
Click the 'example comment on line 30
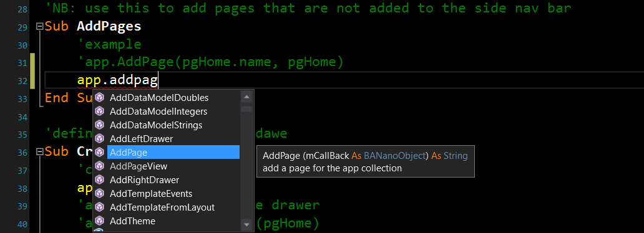click(x=109, y=44)
